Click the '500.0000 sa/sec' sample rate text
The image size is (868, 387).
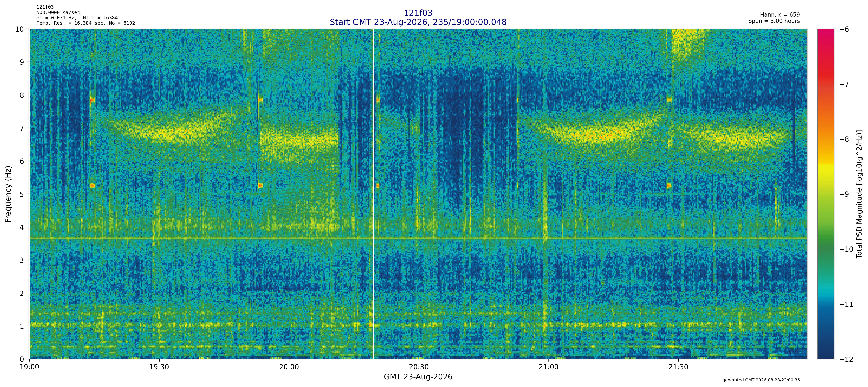tap(58, 12)
